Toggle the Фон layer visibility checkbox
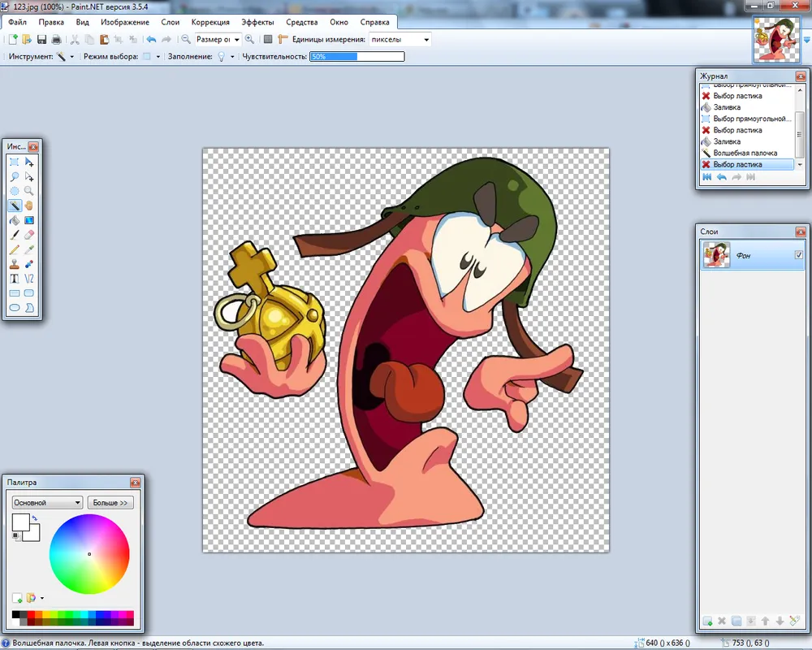 pyautogui.click(x=798, y=256)
